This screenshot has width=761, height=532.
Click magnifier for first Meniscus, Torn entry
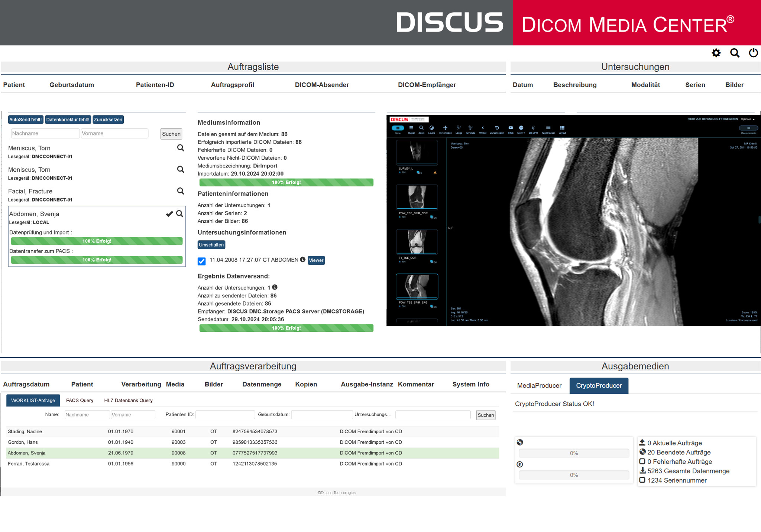pos(181,148)
